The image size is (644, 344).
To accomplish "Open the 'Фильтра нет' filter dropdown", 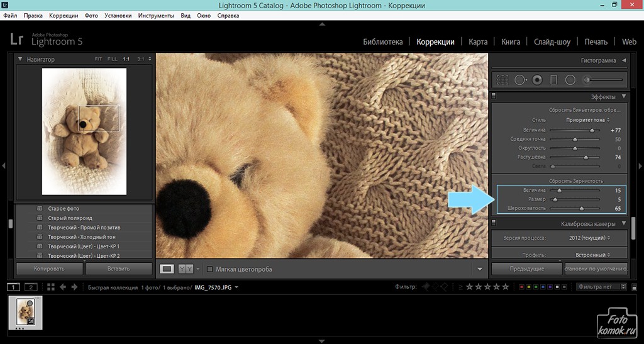I will (601, 287).
